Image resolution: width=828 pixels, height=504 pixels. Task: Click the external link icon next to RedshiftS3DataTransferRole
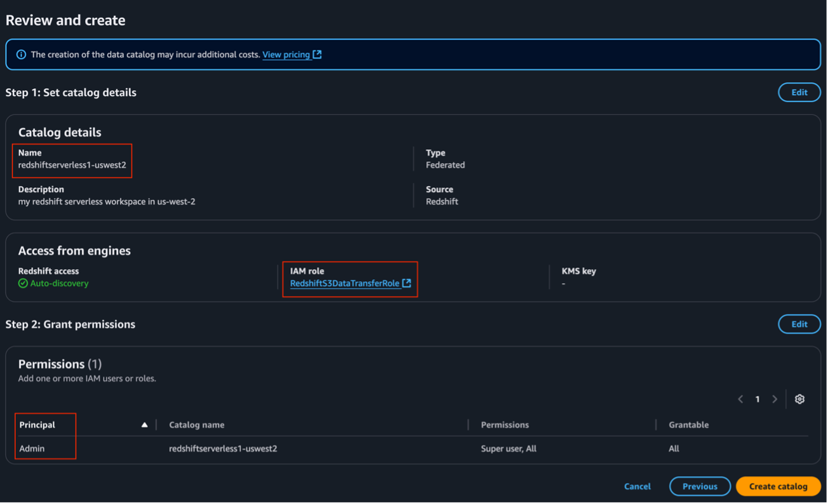pos(406,283)
